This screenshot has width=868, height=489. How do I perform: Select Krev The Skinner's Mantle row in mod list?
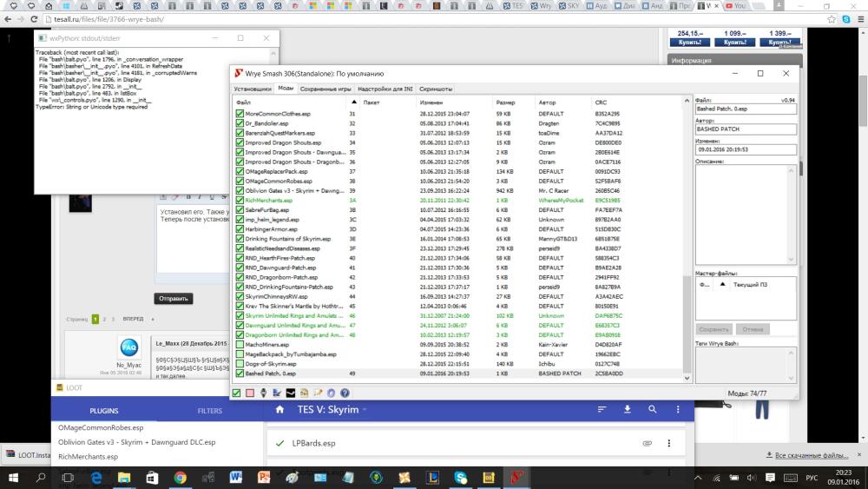[459, 307]
